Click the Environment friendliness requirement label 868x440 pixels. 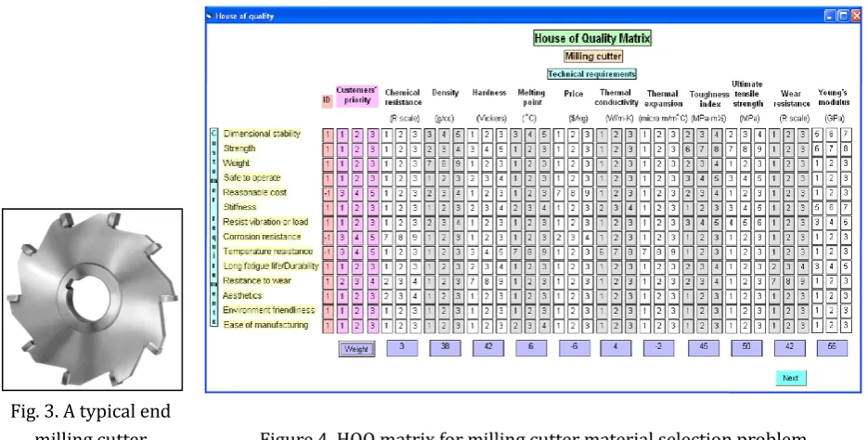click(269, 310)
